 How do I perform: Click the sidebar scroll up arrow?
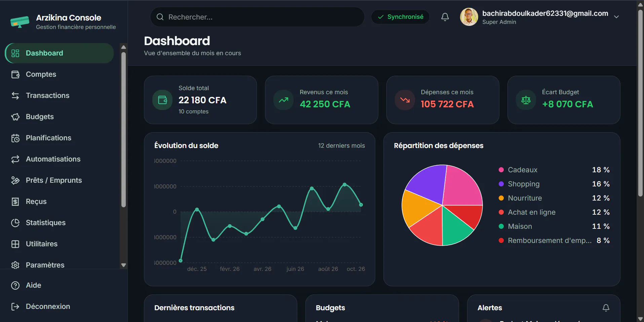123,47
